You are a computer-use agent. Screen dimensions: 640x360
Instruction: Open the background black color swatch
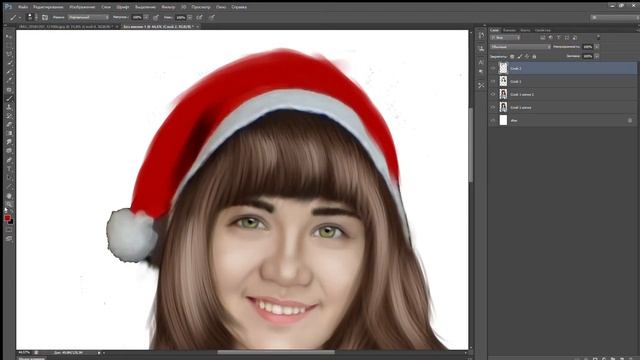(x=11, y=222)
